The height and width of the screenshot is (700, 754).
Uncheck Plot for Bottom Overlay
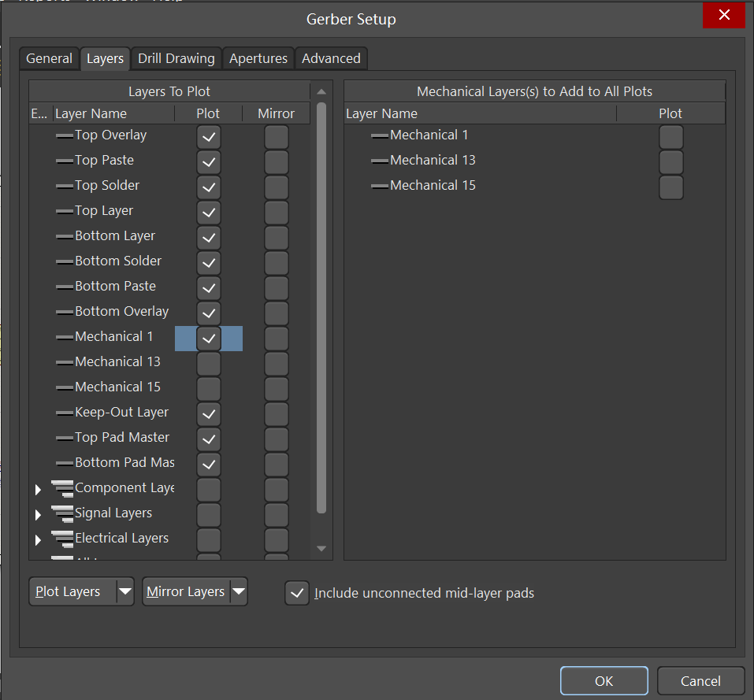pyautogui.click(x=209, y=313)
